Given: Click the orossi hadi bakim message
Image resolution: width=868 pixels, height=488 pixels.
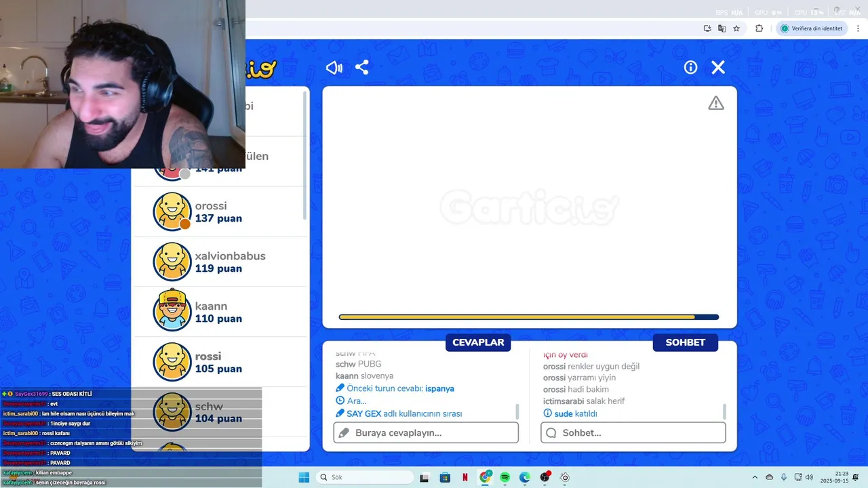Looking at the screenshot, I should coord(576,389).
